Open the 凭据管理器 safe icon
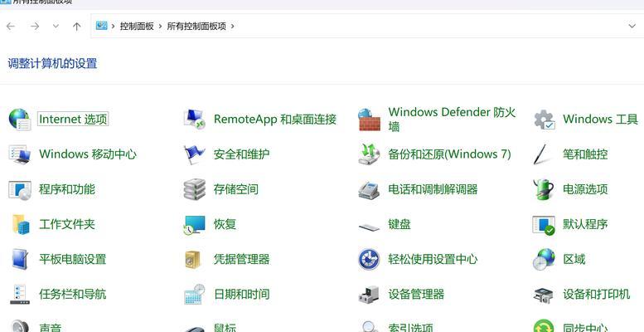The width and height of the screenshot is (644, 332). pyautogui.click(x=193, y=259)
